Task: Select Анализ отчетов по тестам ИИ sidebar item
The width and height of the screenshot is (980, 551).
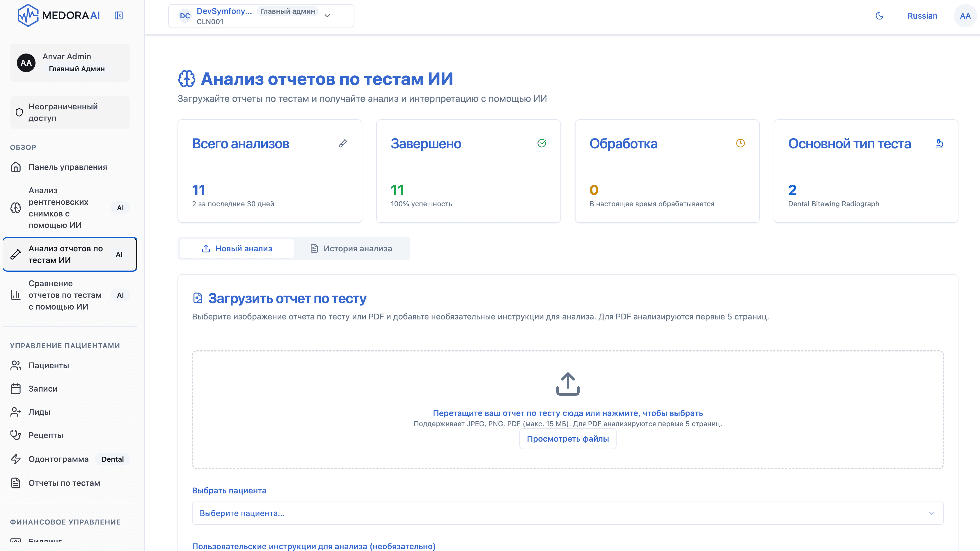Action: (x=70, y=254)
